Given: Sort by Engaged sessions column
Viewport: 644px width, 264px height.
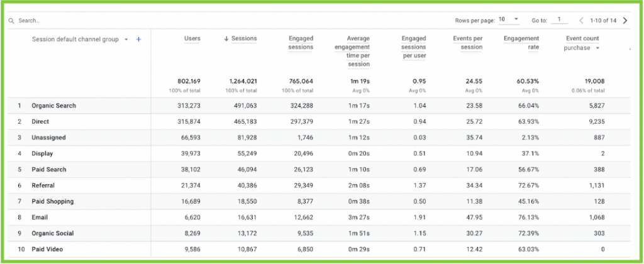Looking at the screenshot, I should coord(301,43).
